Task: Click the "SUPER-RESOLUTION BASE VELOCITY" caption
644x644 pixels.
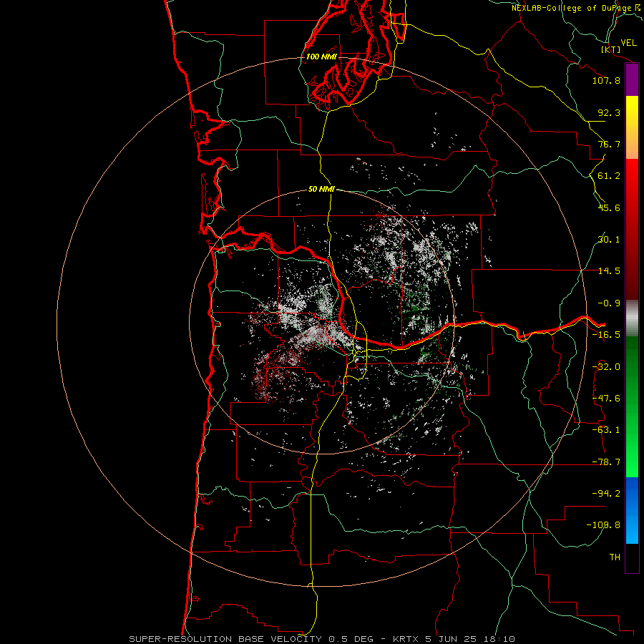Action: pyautogui.click(x=225, y=639)
